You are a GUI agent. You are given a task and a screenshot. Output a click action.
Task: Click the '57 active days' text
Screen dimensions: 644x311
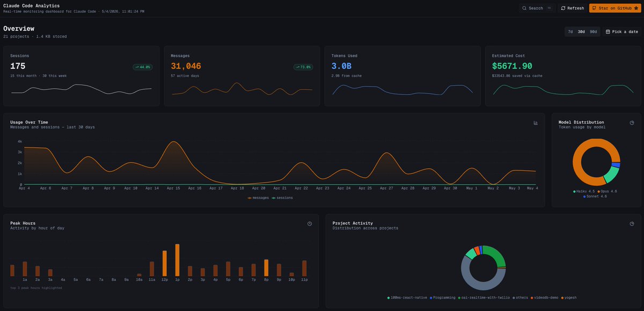click(x=185, y=76)
